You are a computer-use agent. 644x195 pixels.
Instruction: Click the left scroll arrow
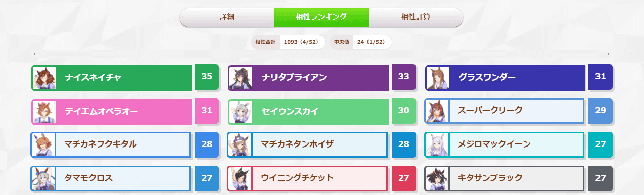34,54
